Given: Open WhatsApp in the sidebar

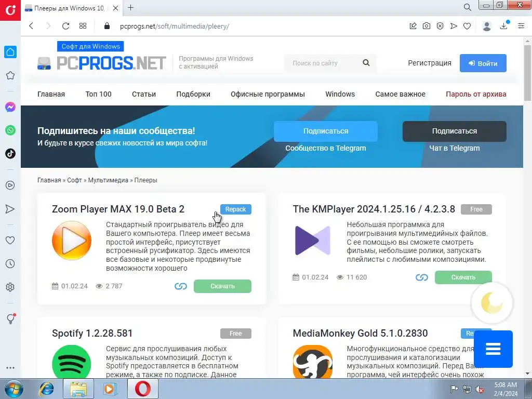Looking at the screenshot, I should (10, 130).
